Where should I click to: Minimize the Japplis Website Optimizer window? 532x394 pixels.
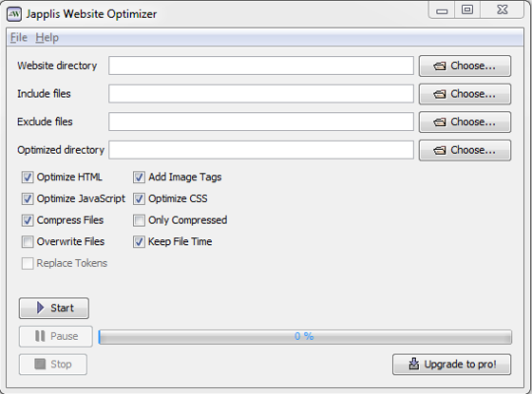(x=442, y=10)
